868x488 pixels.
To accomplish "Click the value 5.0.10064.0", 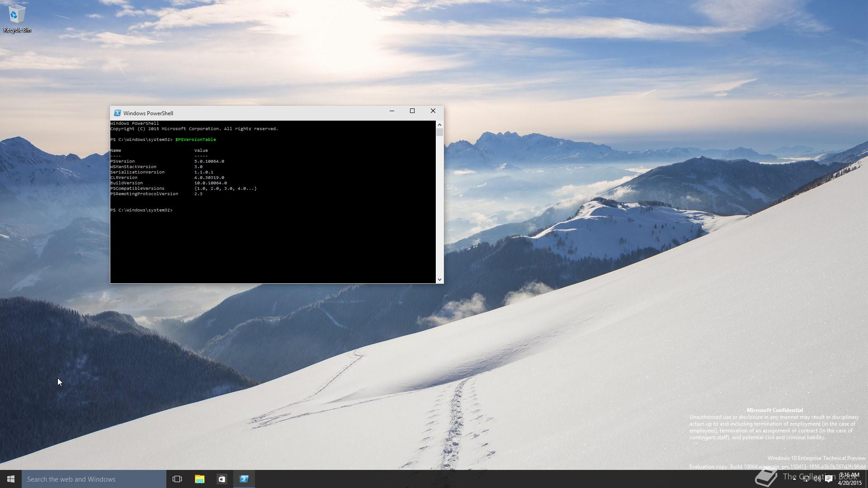I will [209, 161].
